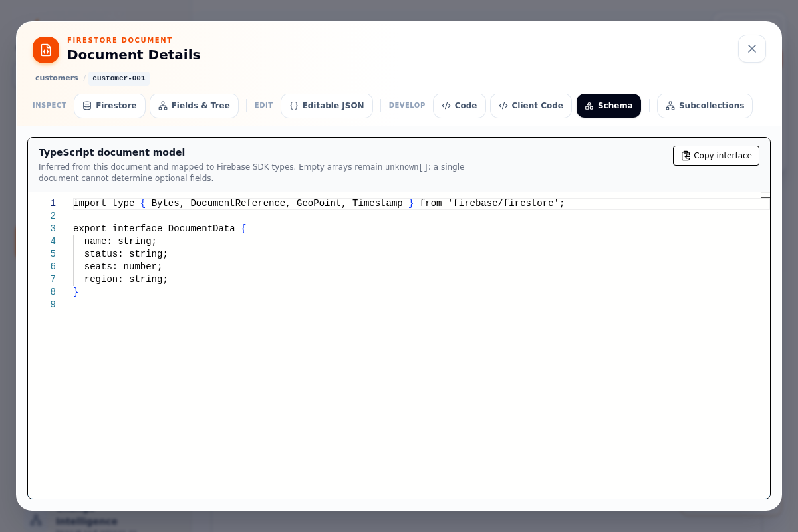This screenshot has height=532, width=798.
Task: Close the Document Details dialog
Action: (752, 49)
